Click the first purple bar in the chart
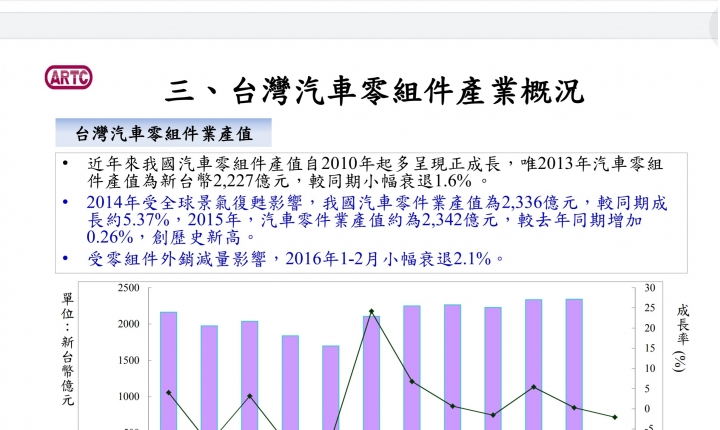Viewport: 720px width, 430px height. pos(169,371)
